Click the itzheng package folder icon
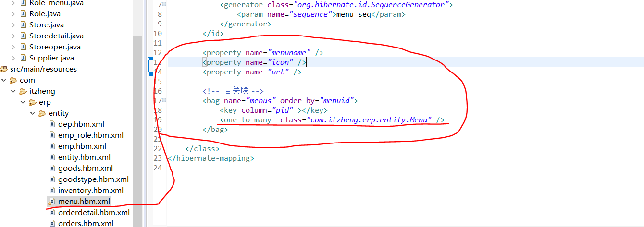The image size is (644, 227). pos(24,91)
